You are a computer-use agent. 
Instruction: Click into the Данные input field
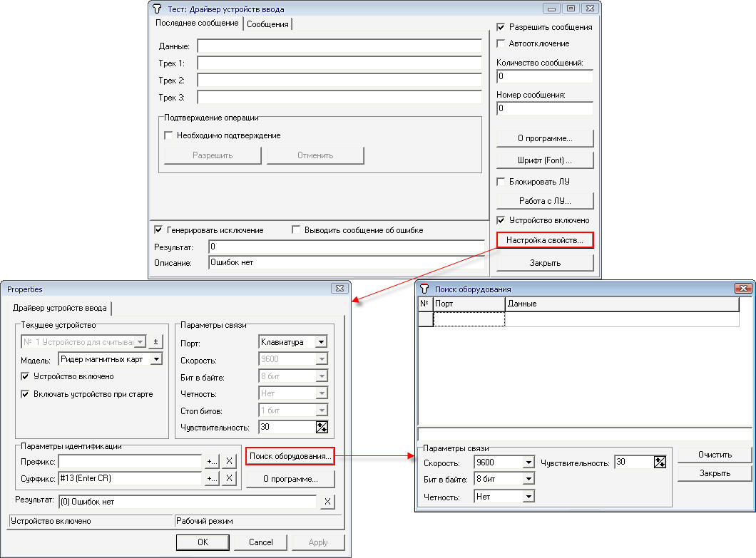339,46
